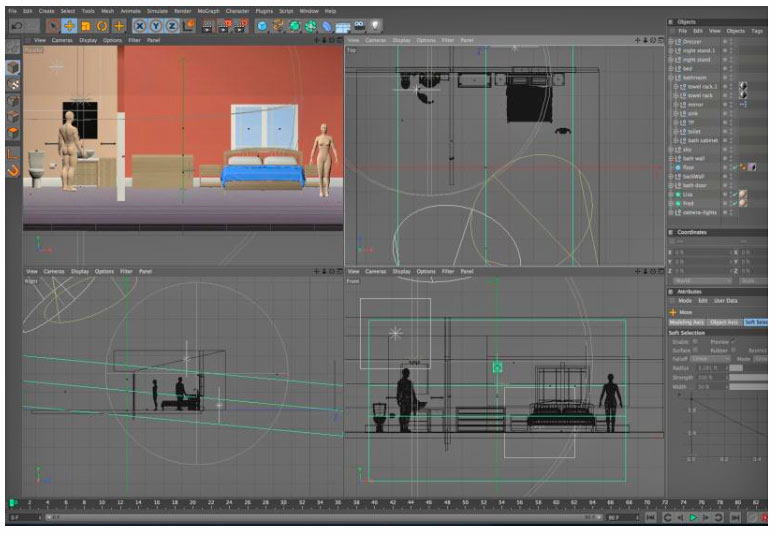Click the Camera object icon in toolbar
Screen dimensions: 776x536
359,25
